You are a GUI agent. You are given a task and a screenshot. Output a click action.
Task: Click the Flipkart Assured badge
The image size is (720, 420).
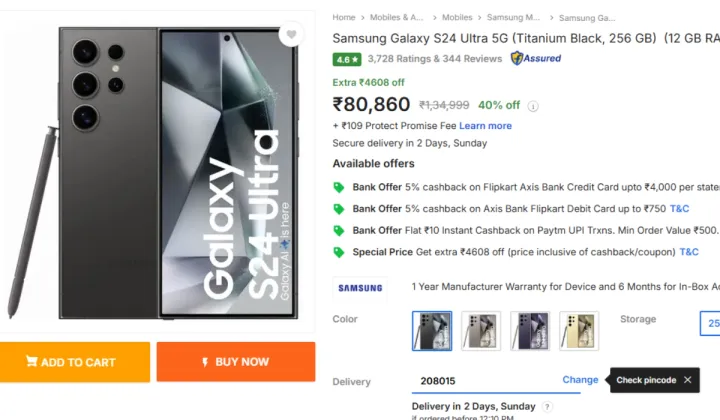tap(536, 58)
